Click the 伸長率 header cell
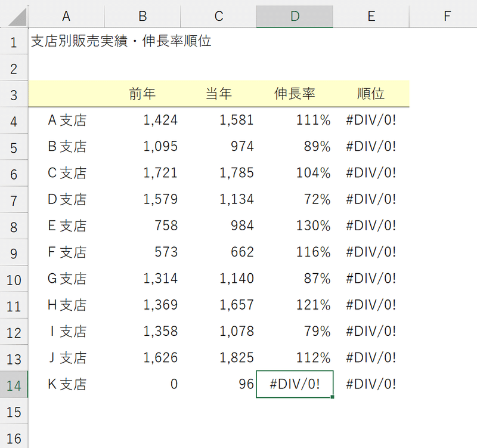Screen dimensions: 477x448 295,94
